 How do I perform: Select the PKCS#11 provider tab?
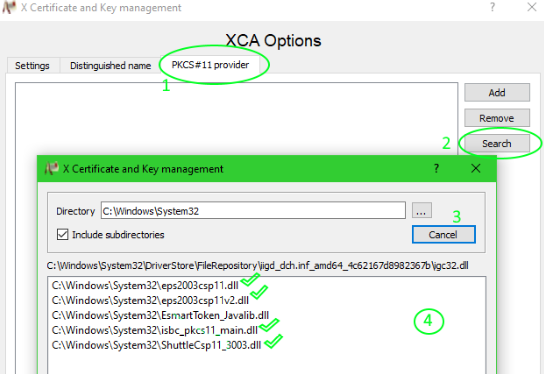[210, 65]
